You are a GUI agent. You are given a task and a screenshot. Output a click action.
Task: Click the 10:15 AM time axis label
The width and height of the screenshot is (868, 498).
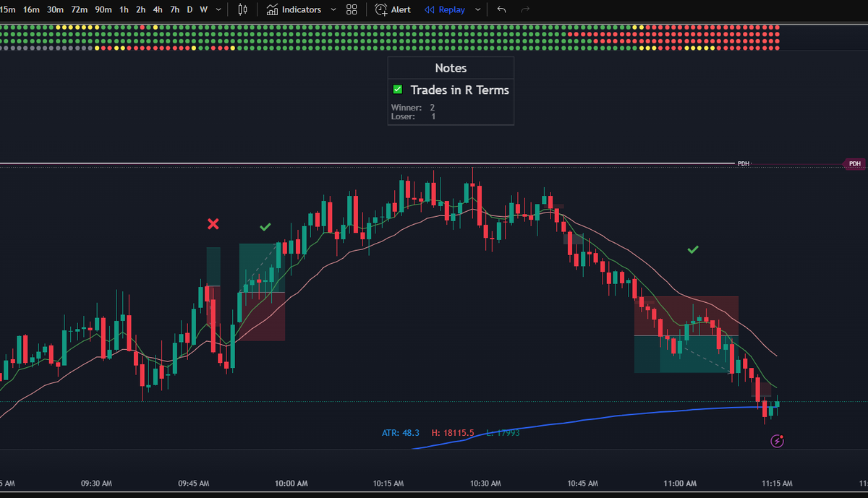(387, 483)
